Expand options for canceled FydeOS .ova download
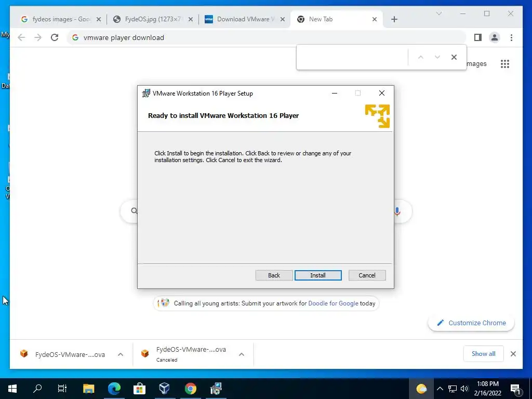This screenshot has height=399, width=532. [x=242, y=354]
